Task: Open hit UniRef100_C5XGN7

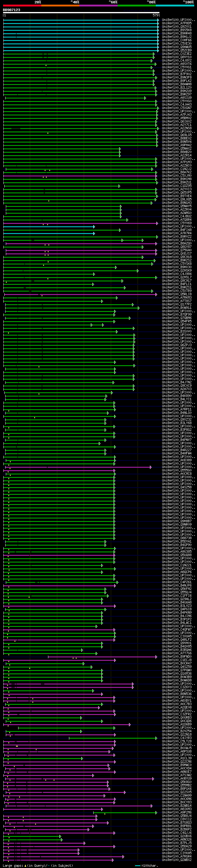Action: (177, 108)
